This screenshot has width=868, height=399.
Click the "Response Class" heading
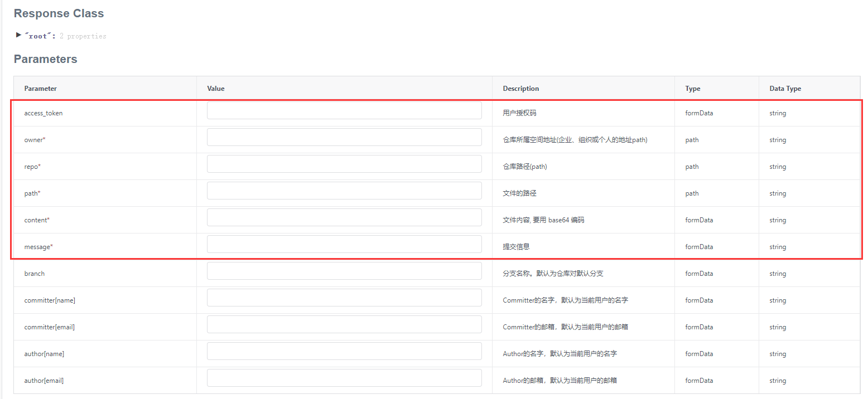pyautogui.click(x=59, y=13)
